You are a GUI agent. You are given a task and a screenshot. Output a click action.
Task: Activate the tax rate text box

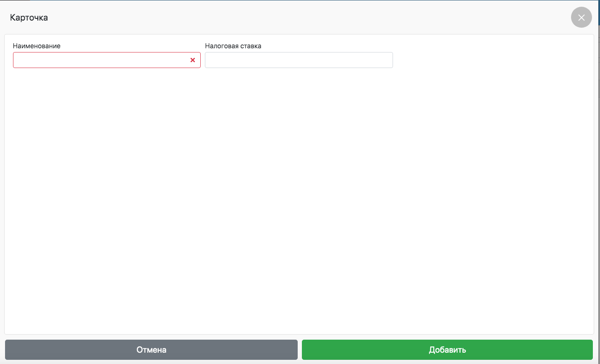(299, 60)
